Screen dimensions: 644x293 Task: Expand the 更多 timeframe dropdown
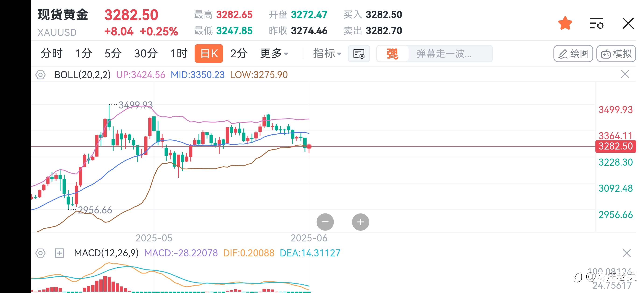[274, 53]
